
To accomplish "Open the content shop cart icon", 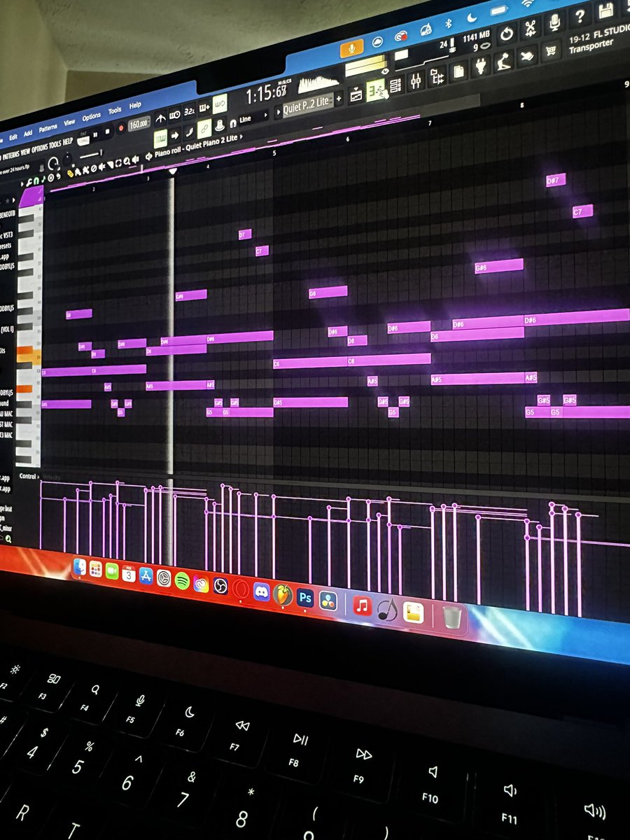I will tap(551, 50).
